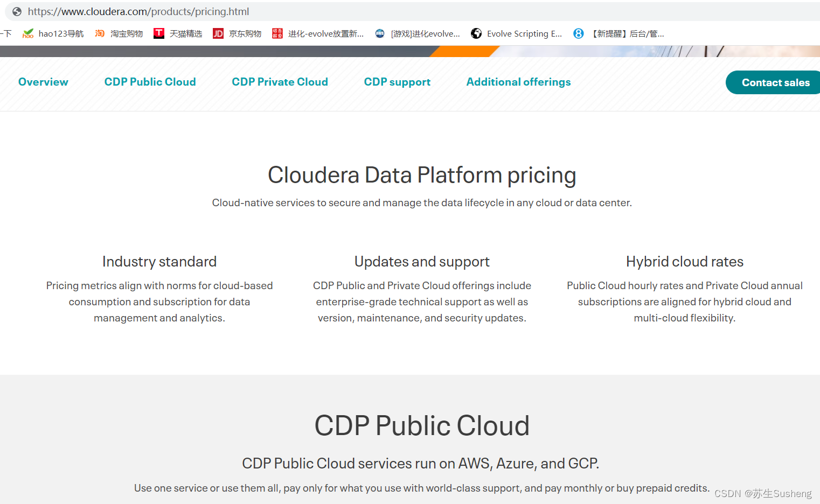Click the Hybrid cloud rates heading
The image size is (820, 504).
(x=684, y=262)
